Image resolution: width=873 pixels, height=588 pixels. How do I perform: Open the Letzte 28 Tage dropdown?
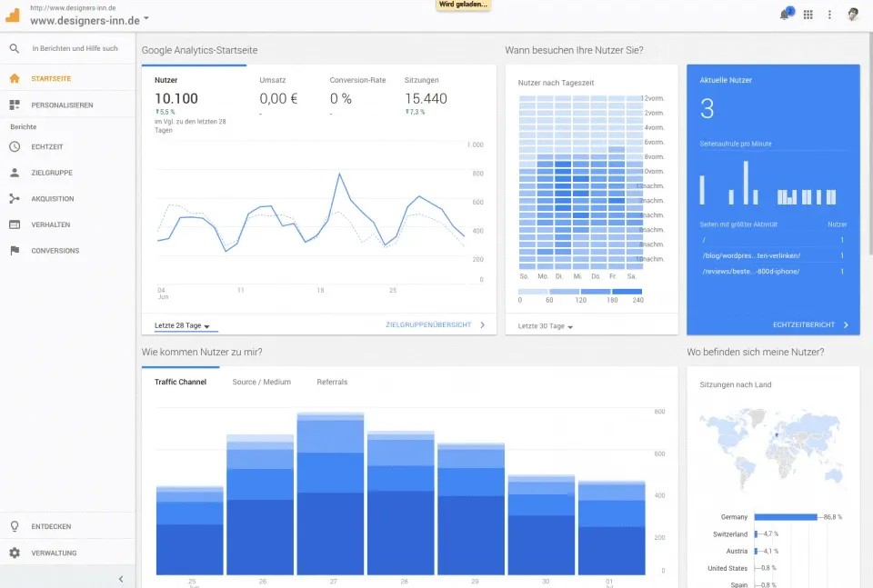pyautogui.click(x=179, y=324)
